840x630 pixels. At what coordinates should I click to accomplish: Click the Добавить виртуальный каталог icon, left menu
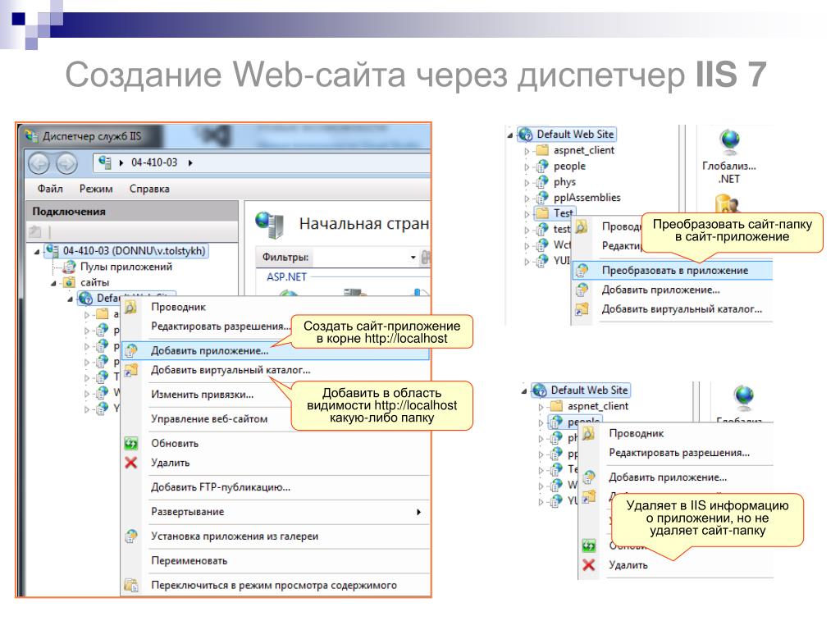pyautogui.click(x=130, y=370)
